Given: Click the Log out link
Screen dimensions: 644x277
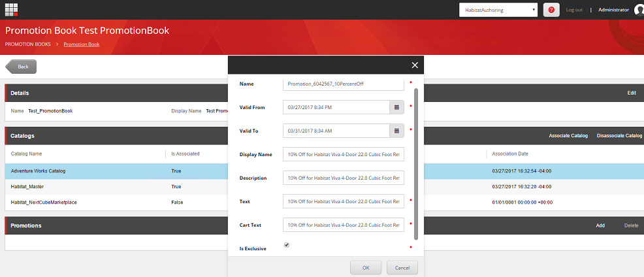Looking at the screenshot, I should coord(574,10).
